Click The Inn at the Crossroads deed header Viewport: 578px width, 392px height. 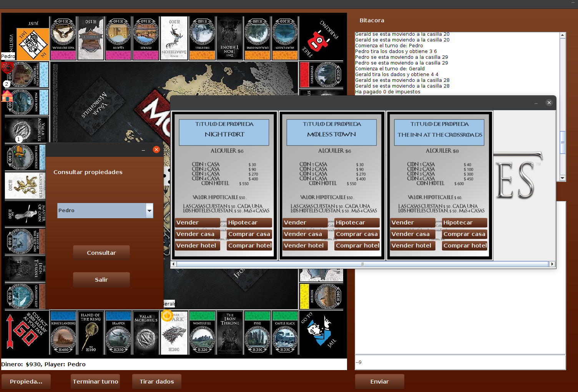[x=439, y=132]
